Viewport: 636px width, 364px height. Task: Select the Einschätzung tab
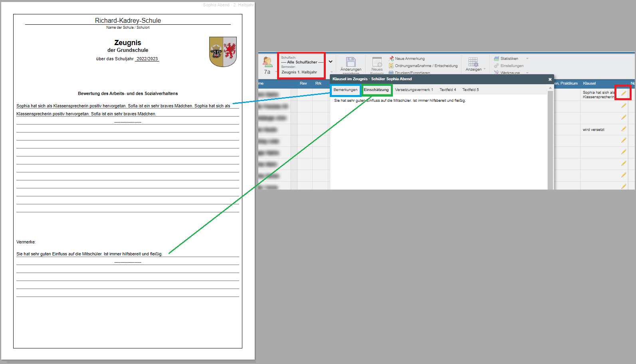coord(376,90)
